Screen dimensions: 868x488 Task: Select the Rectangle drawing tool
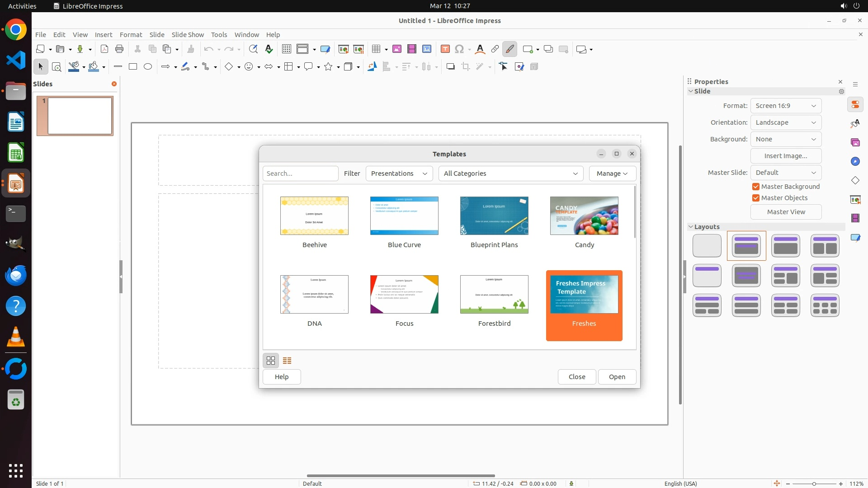pos(133,67)
